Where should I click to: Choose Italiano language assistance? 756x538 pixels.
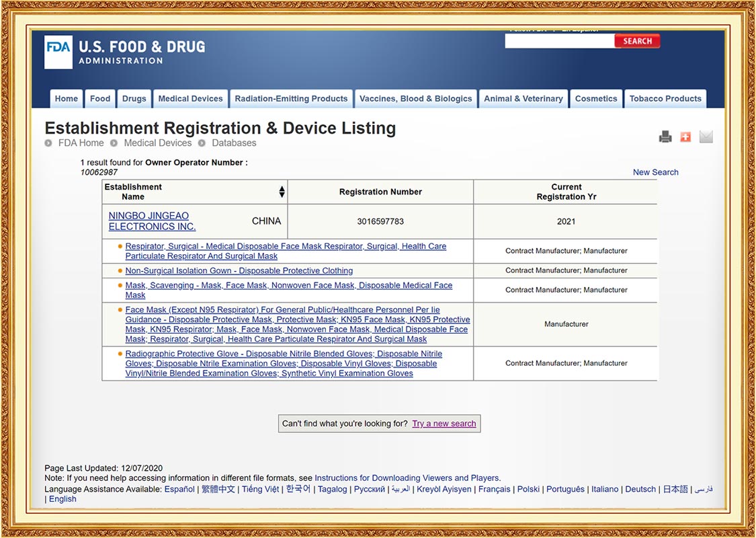605,489
